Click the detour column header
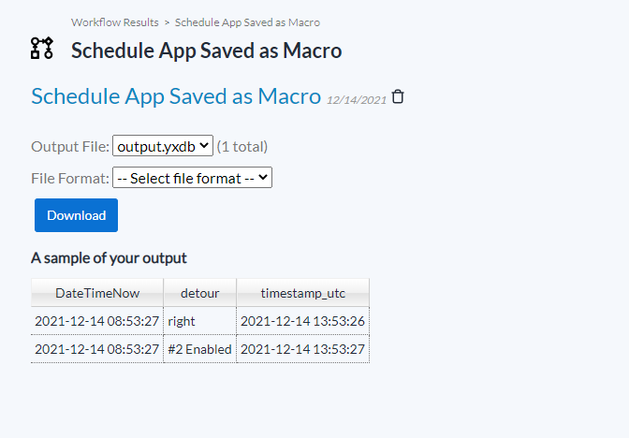The image size is (629, 438). 199,293
